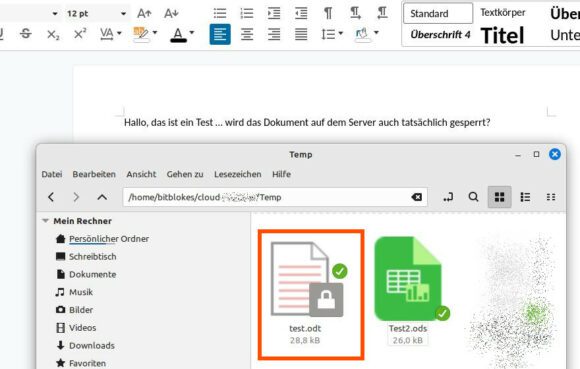Switch to list view
Viewport: 580px width, 369px height.
(525, 197)
